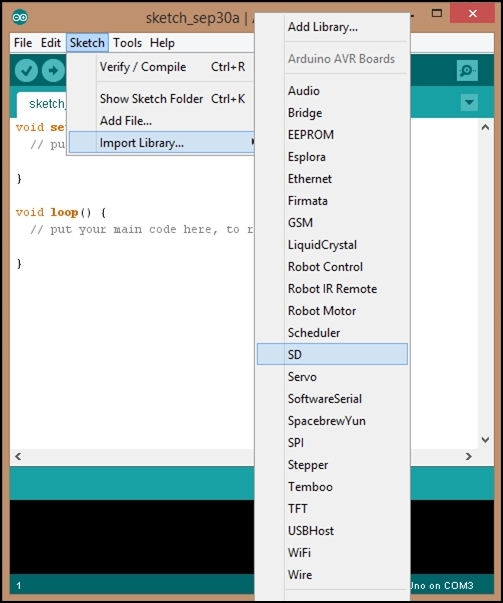Click the horizontal scroll right arrow

(x=468, y=456)
